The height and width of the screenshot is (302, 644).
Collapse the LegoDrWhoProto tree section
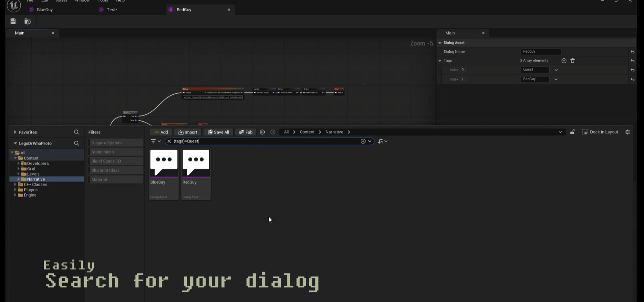click(x=15, y=143)
